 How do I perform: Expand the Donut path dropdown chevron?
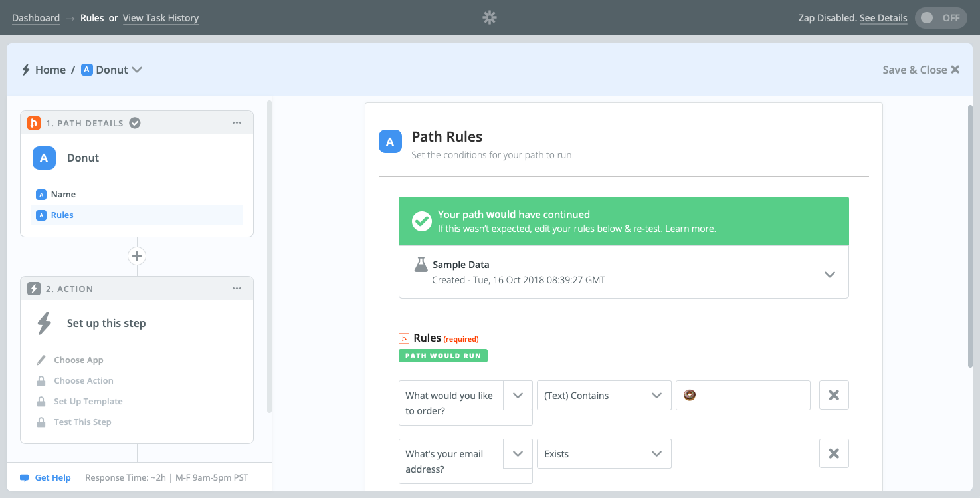pyautogui.click(x=137, y=70)
